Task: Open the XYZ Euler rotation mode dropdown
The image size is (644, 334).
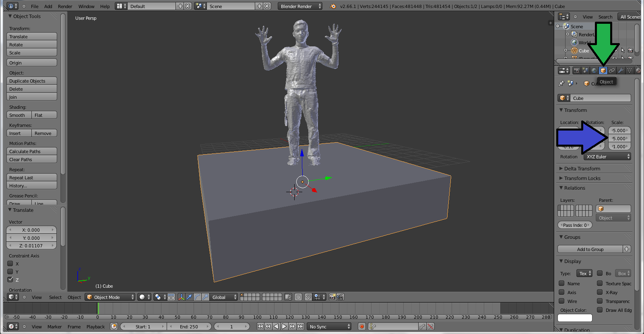Action: [607, 156]
